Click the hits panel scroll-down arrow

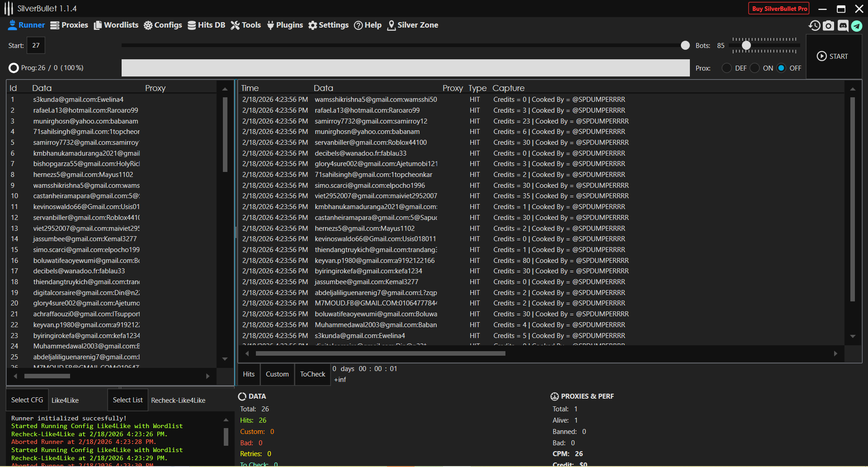853,336
